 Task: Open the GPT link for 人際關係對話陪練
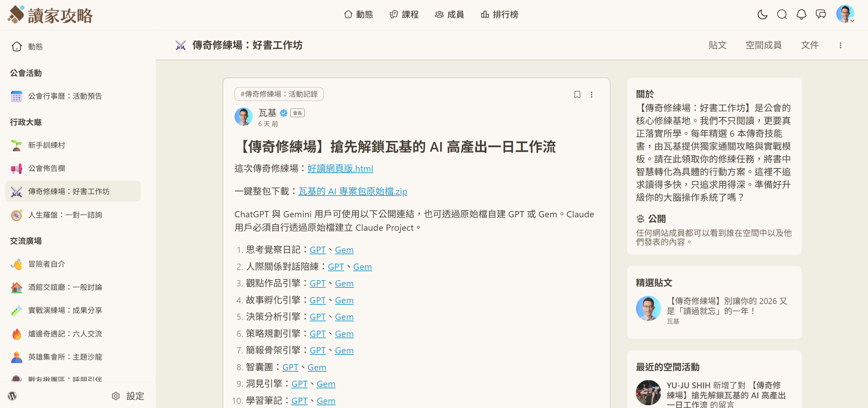pos(336,267)
